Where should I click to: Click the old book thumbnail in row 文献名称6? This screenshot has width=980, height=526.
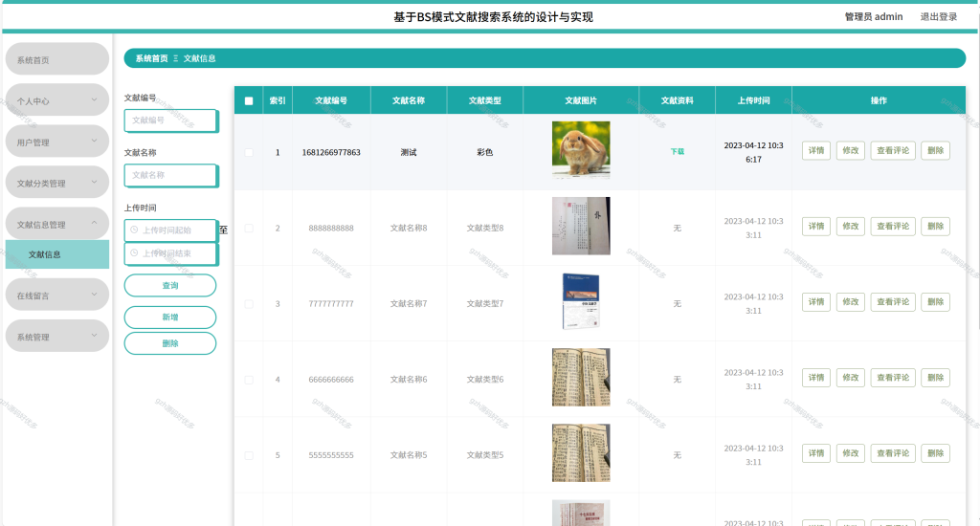click(581, 378)
